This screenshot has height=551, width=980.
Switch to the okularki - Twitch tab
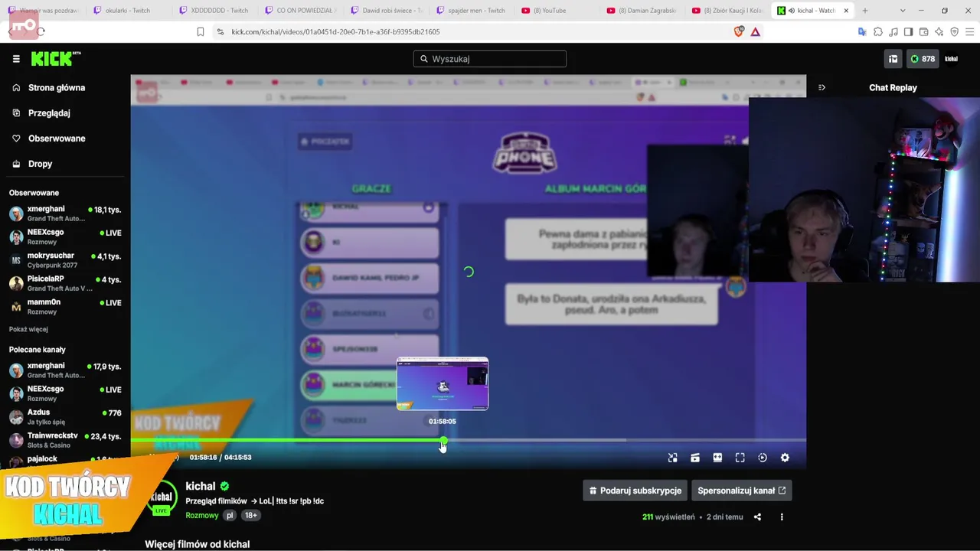pos(129,11)
